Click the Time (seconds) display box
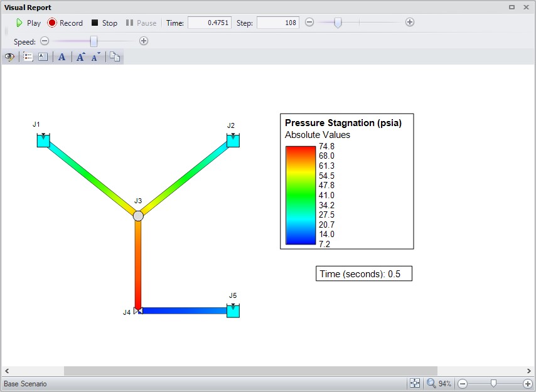Viewport: 536px width, 392px height. [364, 273]
